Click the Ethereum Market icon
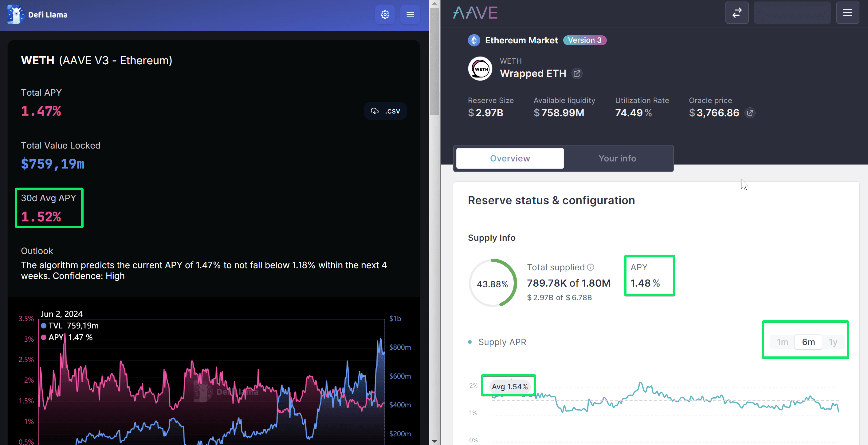This screenshot has width=868, height=445. pyautogui.click(x=474, y=41)
